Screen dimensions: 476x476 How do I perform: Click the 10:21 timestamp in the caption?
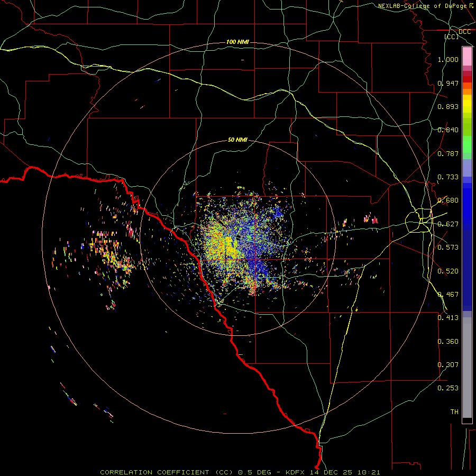click(x=369, y=472)
